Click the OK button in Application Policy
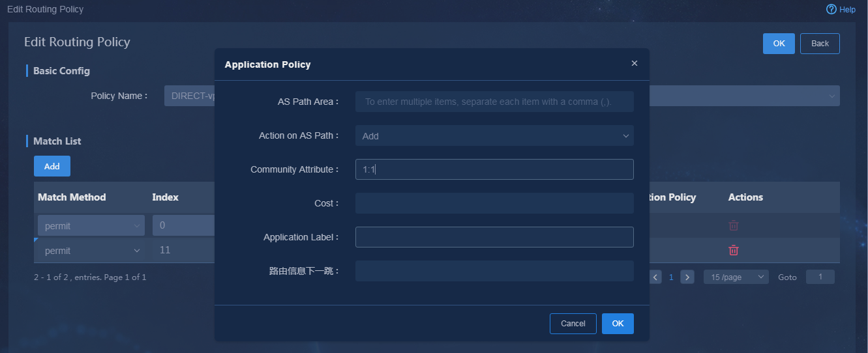This screenshot has height=353, width=868. [618, 324]
